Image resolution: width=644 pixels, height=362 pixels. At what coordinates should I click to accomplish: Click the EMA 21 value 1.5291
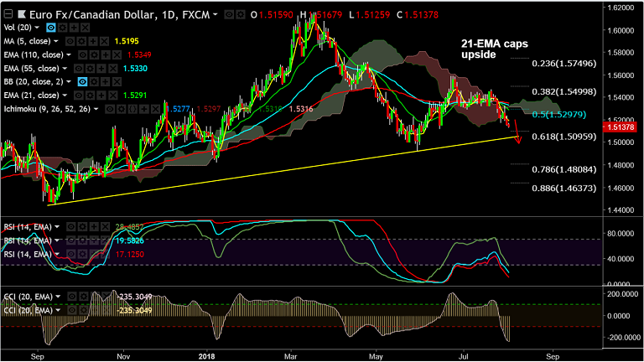click(x=135, y=96)
